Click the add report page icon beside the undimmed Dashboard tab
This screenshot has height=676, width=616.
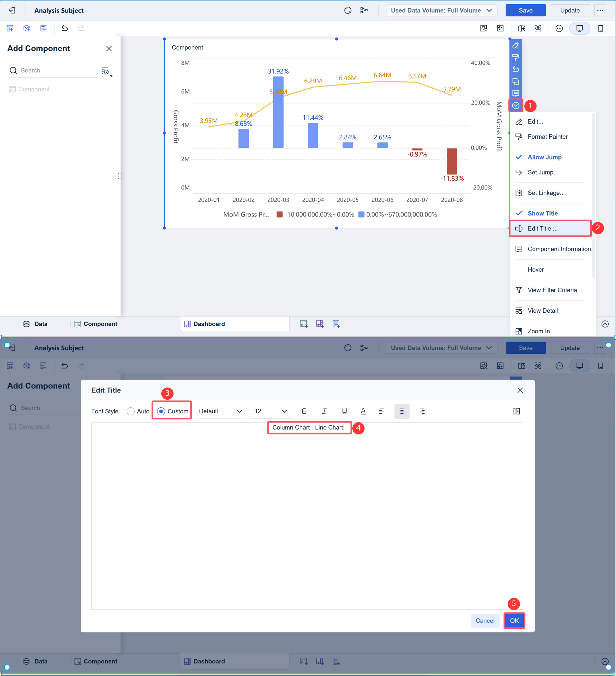point(336,324)
